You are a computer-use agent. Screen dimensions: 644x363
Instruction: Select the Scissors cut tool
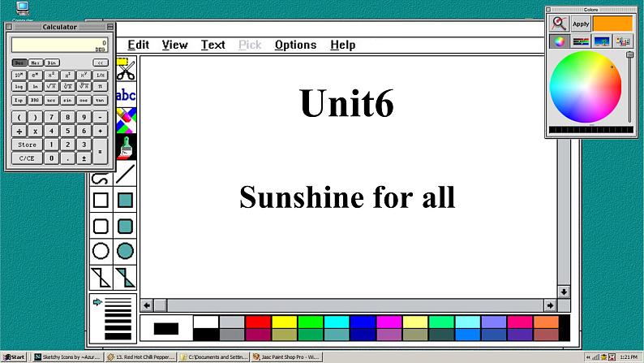[126, 71]
